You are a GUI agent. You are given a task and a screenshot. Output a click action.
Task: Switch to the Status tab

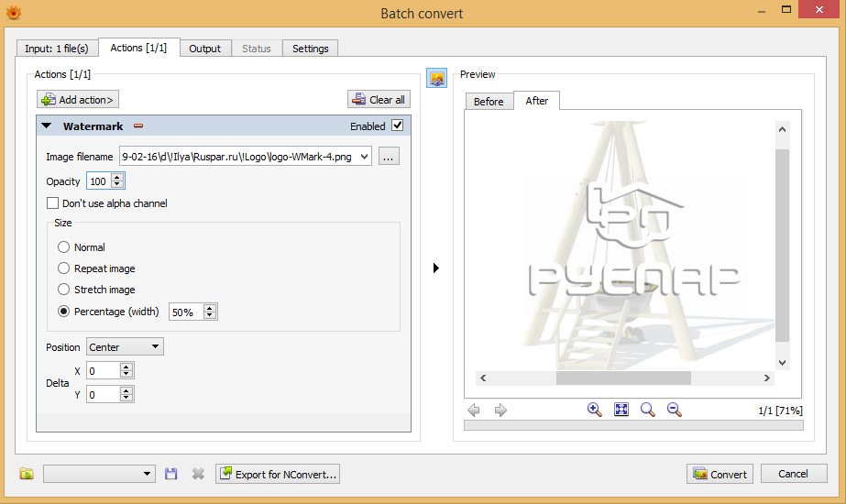point(257,49)
